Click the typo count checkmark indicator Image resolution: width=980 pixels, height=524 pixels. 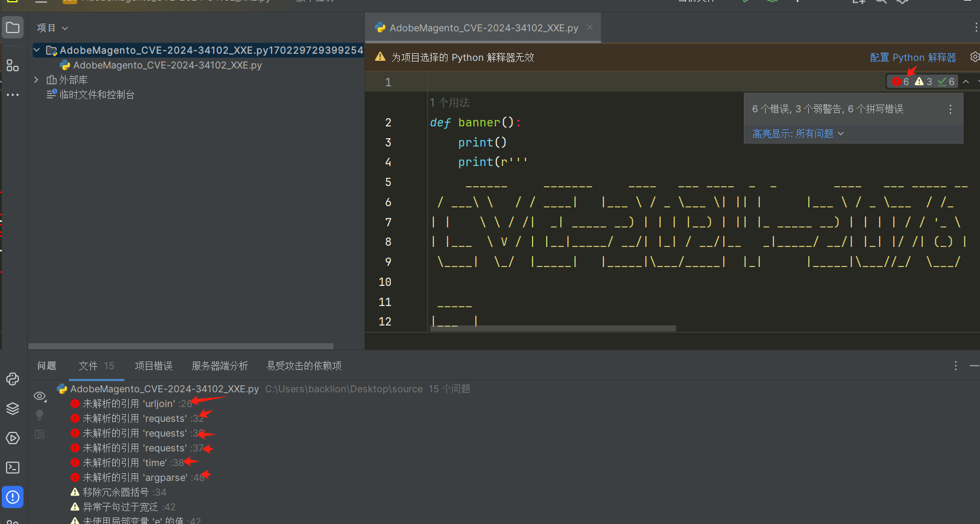pos(946,82)
